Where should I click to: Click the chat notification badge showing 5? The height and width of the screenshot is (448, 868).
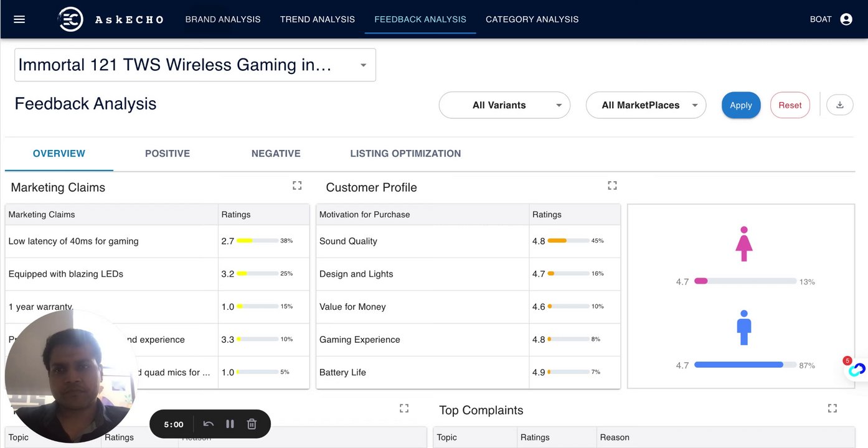(847, 361)
